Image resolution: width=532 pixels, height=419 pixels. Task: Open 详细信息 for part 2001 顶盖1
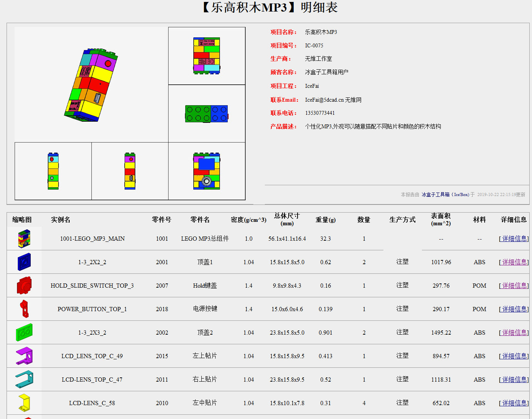click(514, 262)
